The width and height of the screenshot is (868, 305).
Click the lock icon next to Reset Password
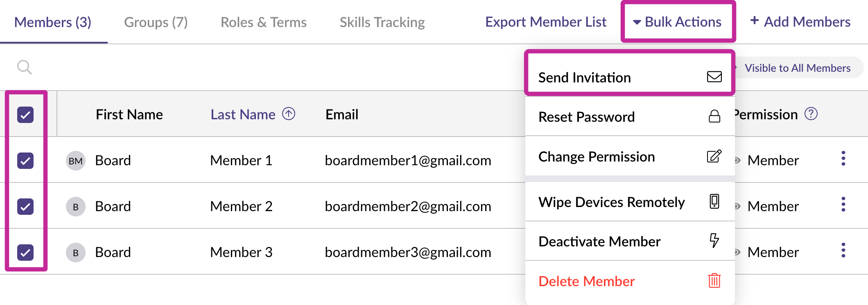(x=714, y=116)
